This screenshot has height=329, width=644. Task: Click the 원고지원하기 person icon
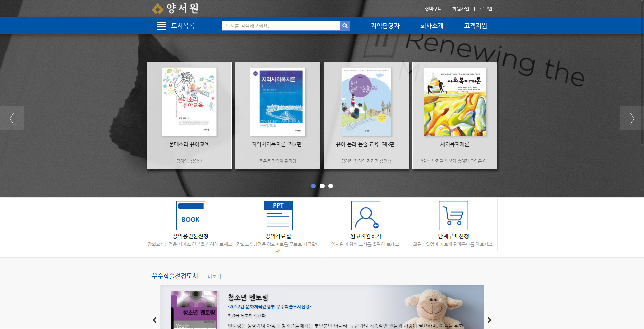coord(366,215)
